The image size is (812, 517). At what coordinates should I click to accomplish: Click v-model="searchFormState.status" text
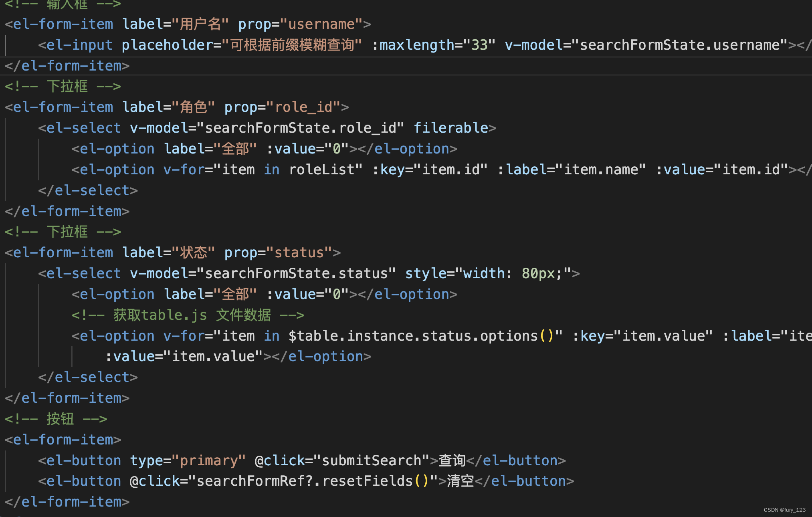[x=263, y=274]
